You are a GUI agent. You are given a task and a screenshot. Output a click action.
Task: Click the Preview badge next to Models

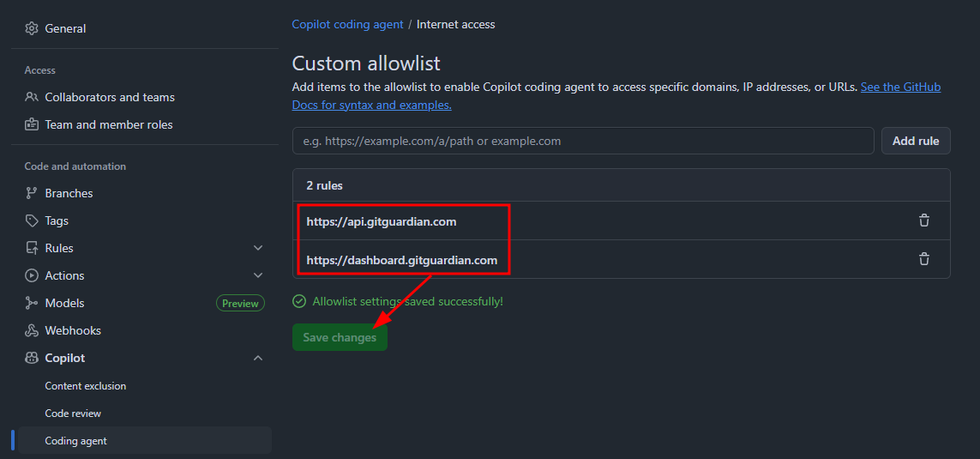(240, 304)
